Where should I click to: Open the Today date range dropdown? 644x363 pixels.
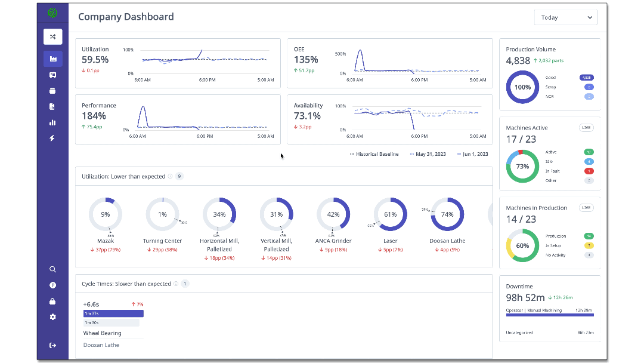pos(565,17)
